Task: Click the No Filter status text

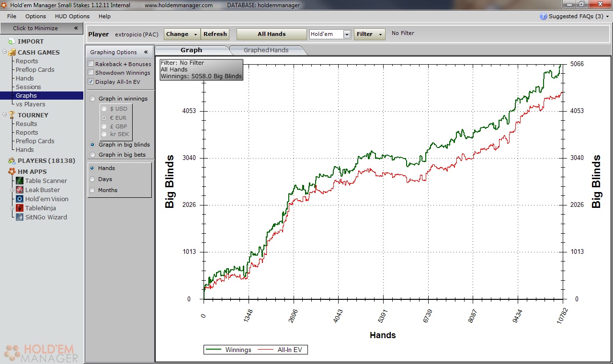Action: point(403,33)
